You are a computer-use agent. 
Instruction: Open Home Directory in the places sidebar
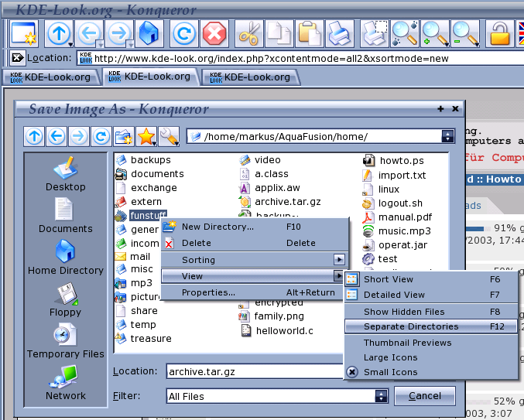[66, 258]
